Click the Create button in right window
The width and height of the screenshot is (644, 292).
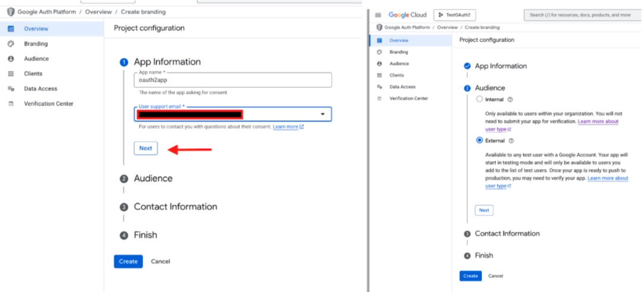[x=471, y=276]
